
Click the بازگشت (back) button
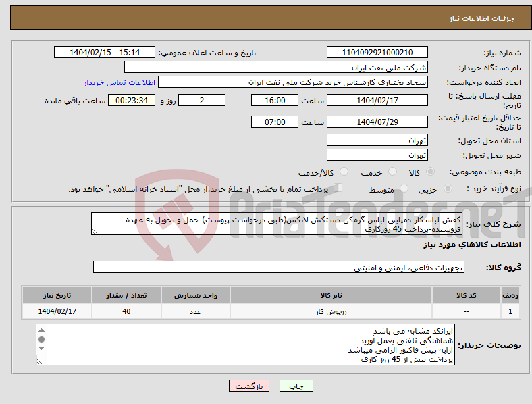[x=249, y=386]
